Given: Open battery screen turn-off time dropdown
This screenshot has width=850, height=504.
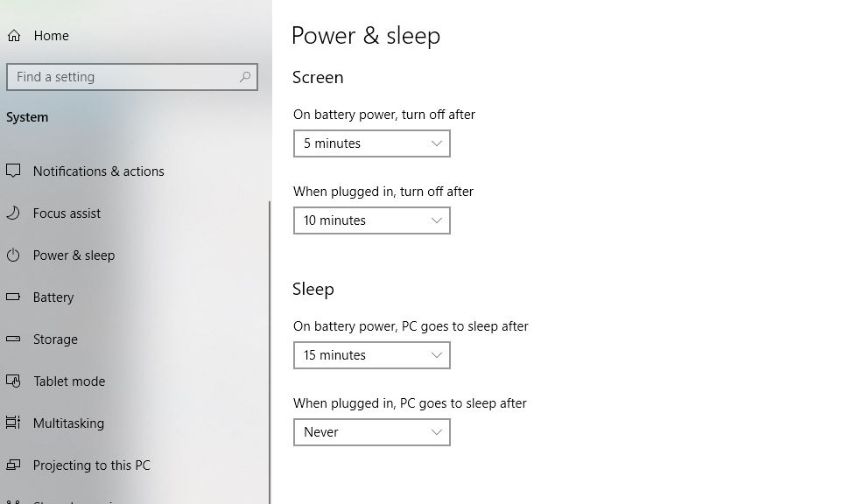Looking at the screenshot, I should tap(371, 144).
